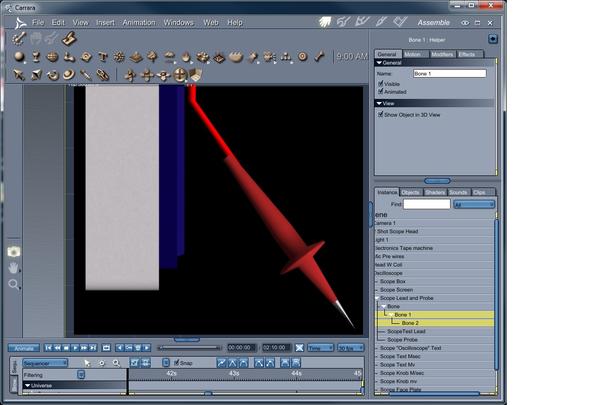The width and height of the screenshot is (600, 405).
Task: Click the metaball object tool
Action: [x=69, y=57]
